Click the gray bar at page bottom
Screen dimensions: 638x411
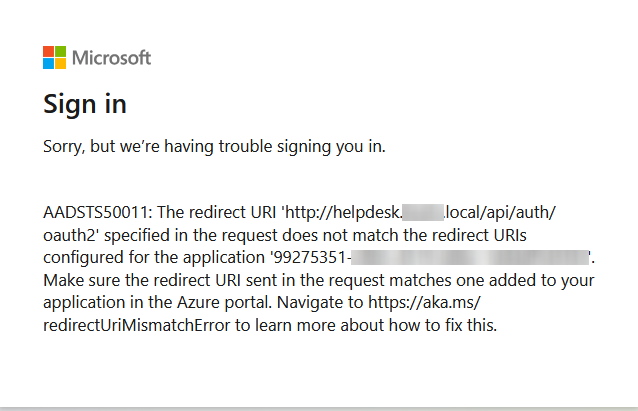tap(319, 408)
